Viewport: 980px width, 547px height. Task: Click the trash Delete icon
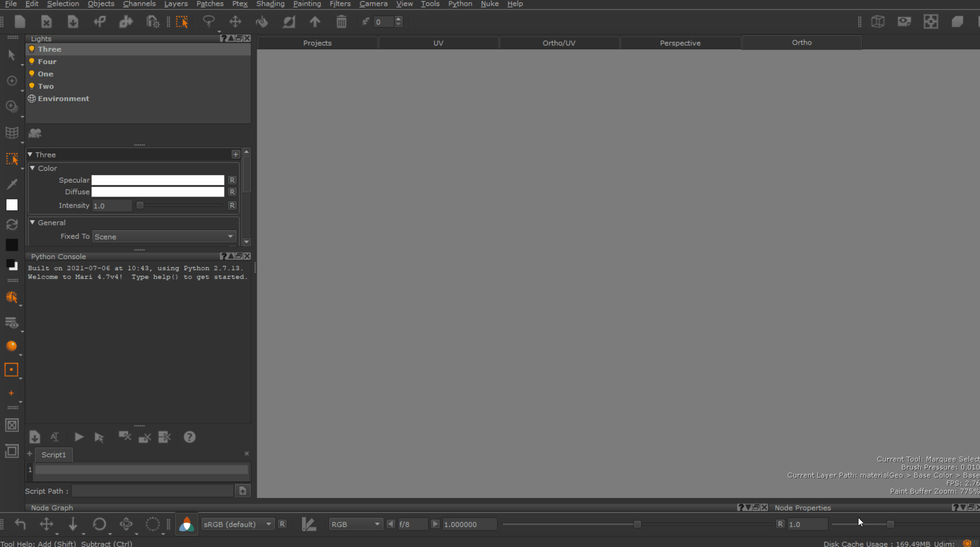(342, 22)
